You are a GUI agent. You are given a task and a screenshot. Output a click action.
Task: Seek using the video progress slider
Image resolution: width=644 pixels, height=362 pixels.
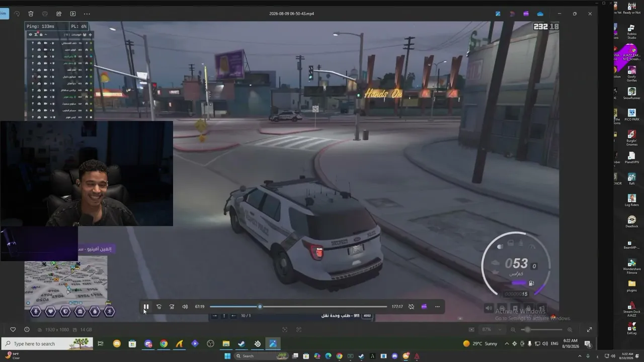298,307
